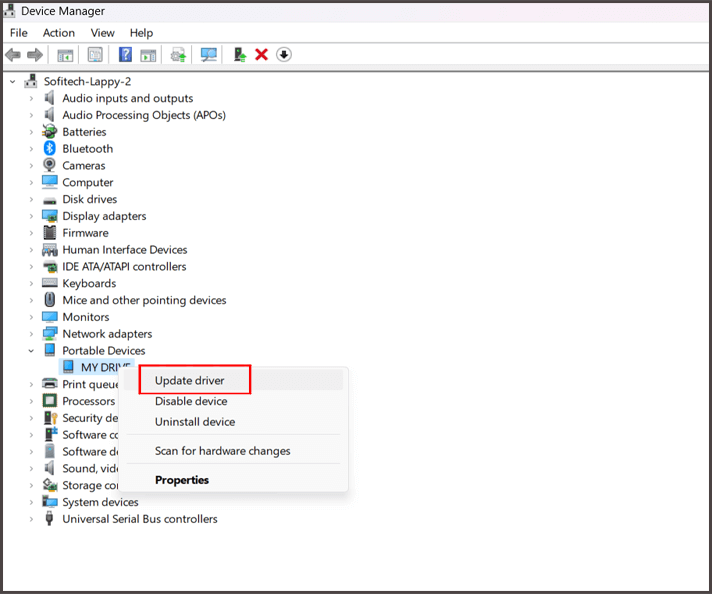Select the Keyboards tree item

tap(89, 284)
